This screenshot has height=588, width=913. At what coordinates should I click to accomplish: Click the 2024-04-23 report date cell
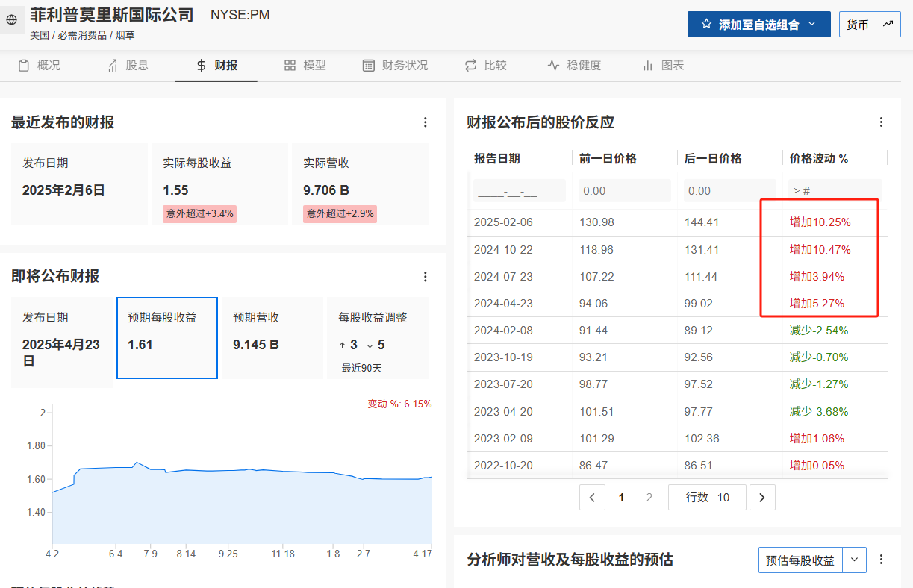click(x=503, y=303)
